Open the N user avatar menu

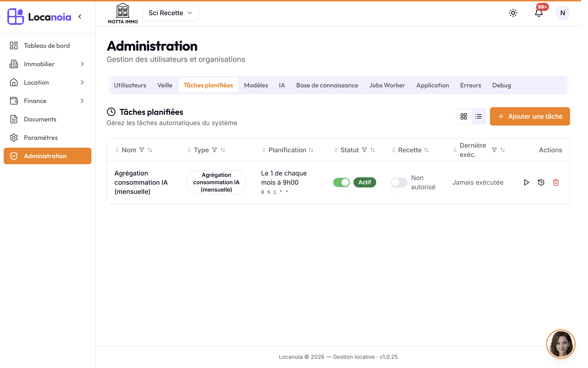[x=563, y=13]
